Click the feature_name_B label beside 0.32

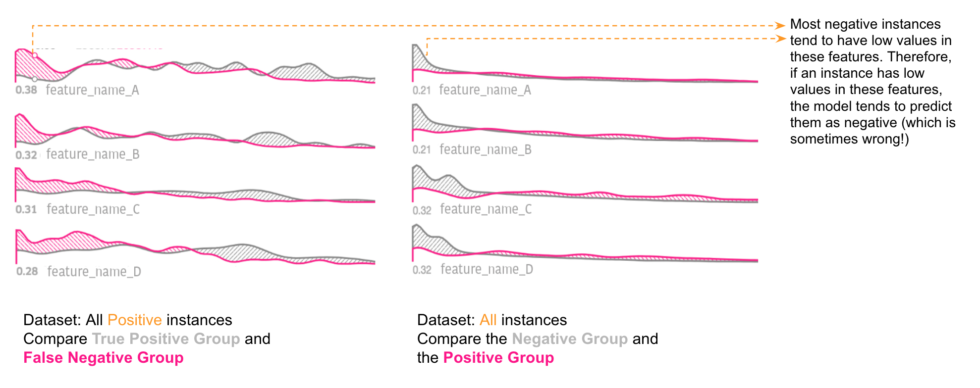[x=93, y=154]
